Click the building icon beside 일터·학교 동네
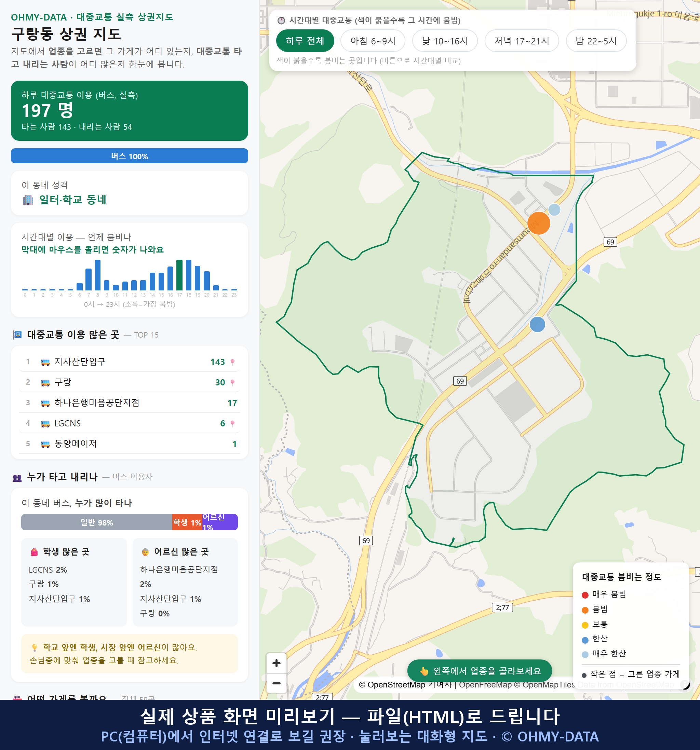The image size is (700, 750). (28, 200)
